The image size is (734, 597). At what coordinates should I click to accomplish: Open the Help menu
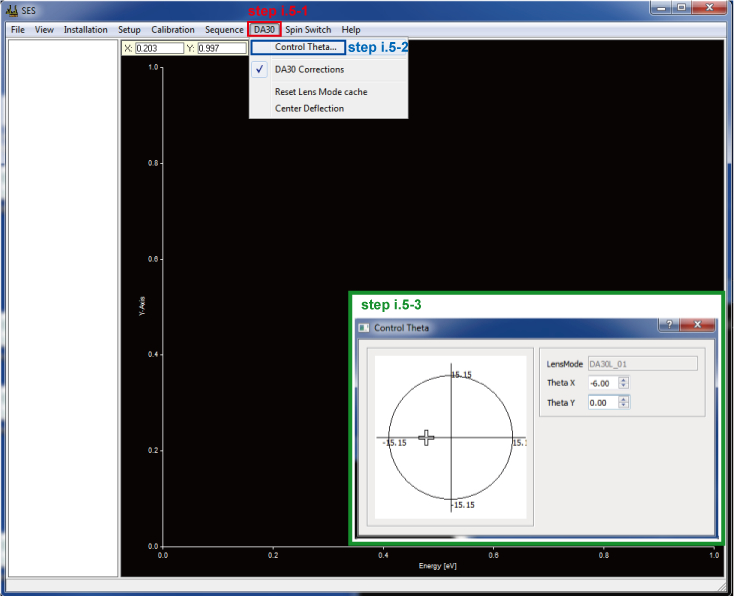tap(350, 30)
